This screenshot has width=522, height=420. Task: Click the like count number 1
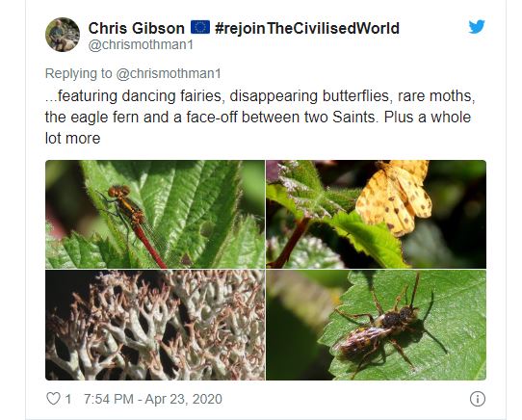(x=68, y=399)
